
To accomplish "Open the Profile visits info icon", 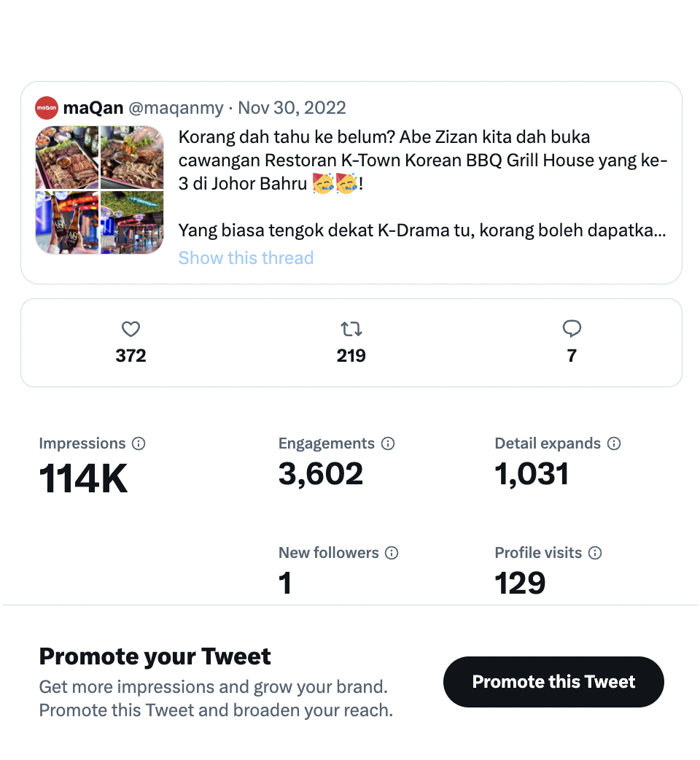I will [595, 553].
